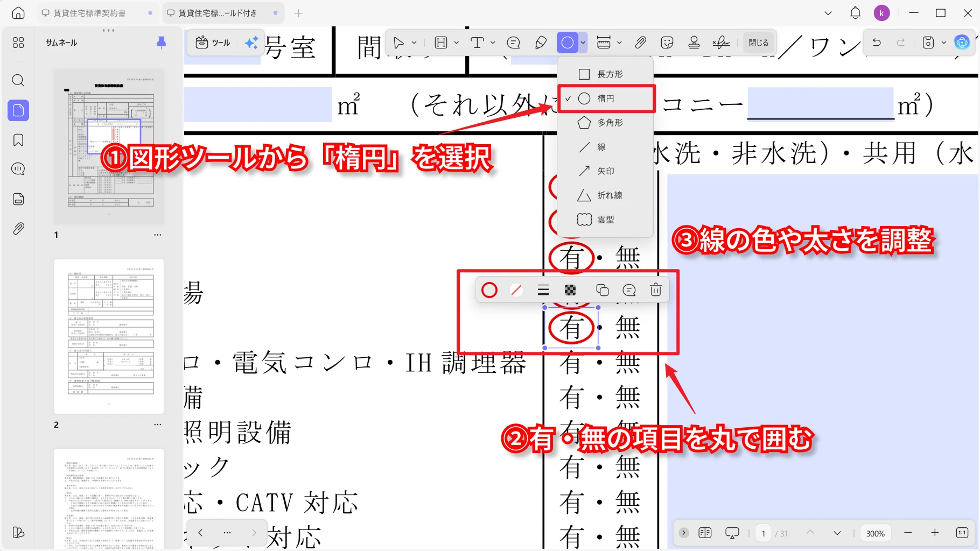Open the attachments panel in sidebar
980x551 pixels.
pos(18,228)
